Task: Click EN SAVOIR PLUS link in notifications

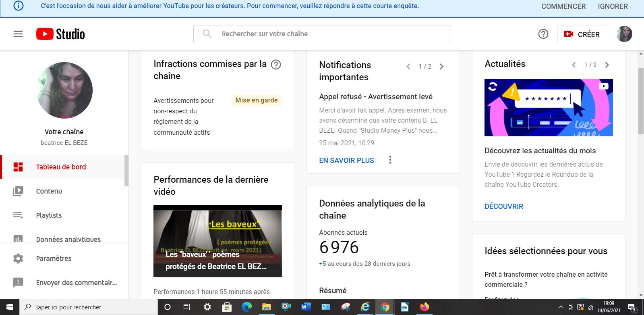Action: click(346, 161)
